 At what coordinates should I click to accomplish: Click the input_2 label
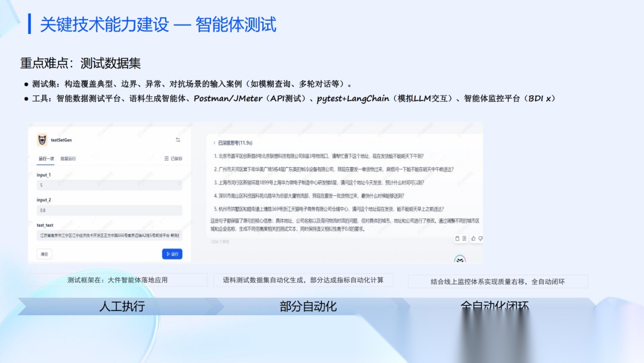pos(44,200)
